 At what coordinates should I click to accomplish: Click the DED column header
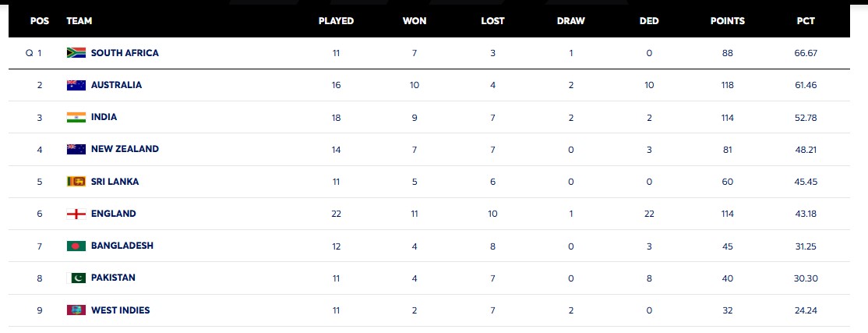click(649, 21)
